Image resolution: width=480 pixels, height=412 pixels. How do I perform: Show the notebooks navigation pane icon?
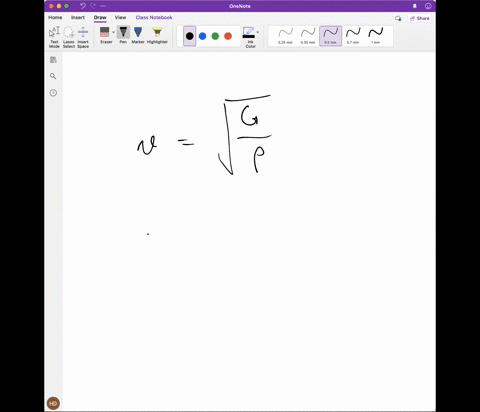pyautogui.click(x=53, y=60)
